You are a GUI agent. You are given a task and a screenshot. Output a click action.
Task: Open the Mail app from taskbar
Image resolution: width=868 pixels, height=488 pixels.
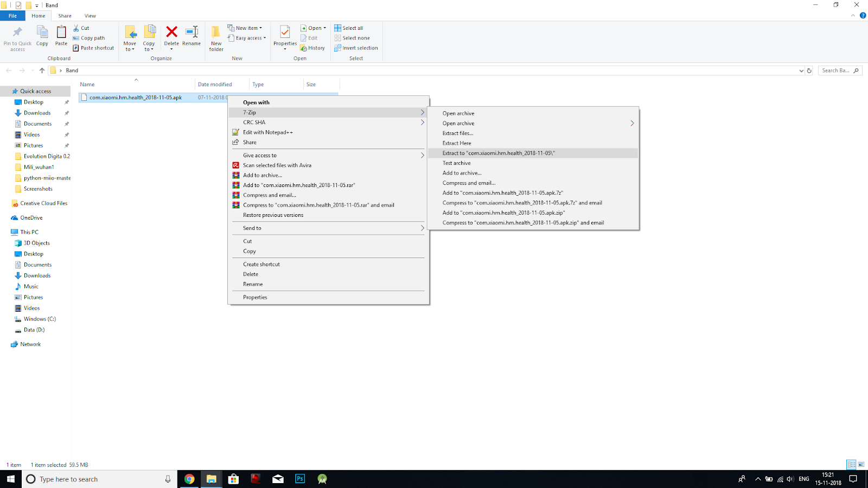pyautogui.click(x=278, y=479)
